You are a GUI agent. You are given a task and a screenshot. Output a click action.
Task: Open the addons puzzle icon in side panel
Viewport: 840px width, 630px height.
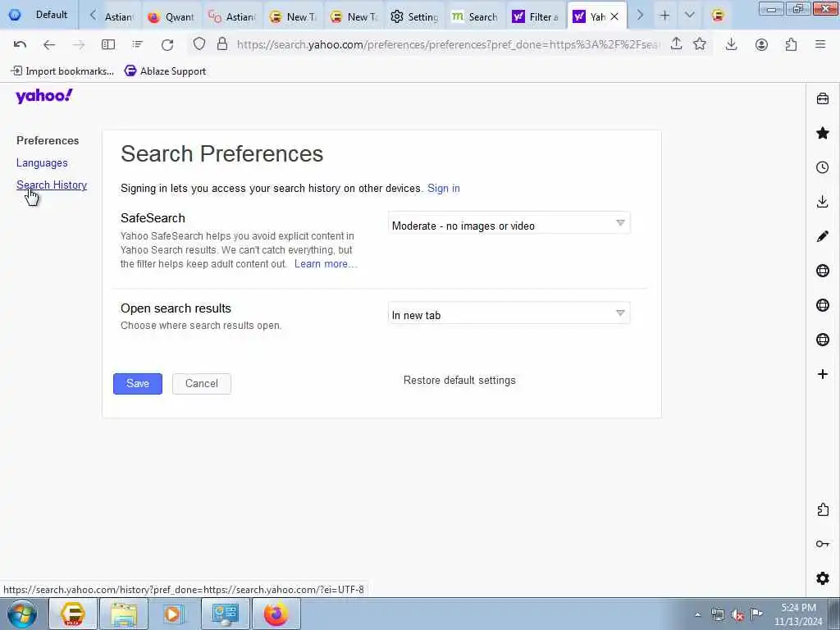tap(823, 509)
